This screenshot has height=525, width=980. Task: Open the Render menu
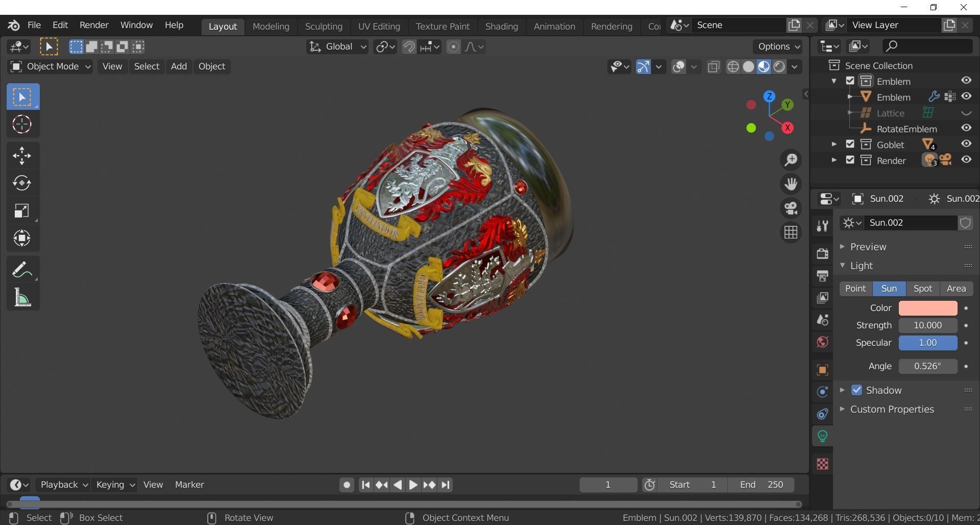click(94, 25)
